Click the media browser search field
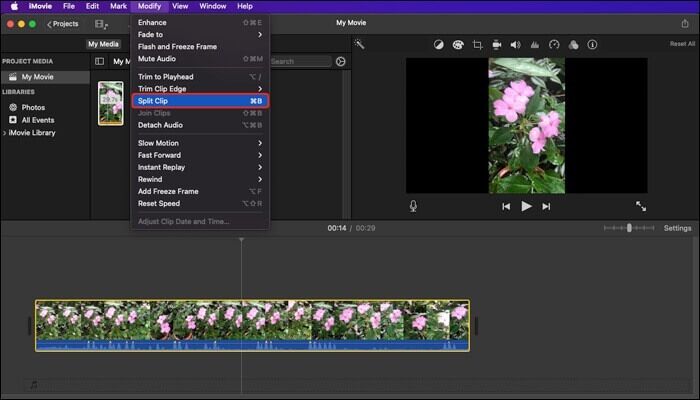The width and height of the screenshot is (700, 400). click(300, 61)
